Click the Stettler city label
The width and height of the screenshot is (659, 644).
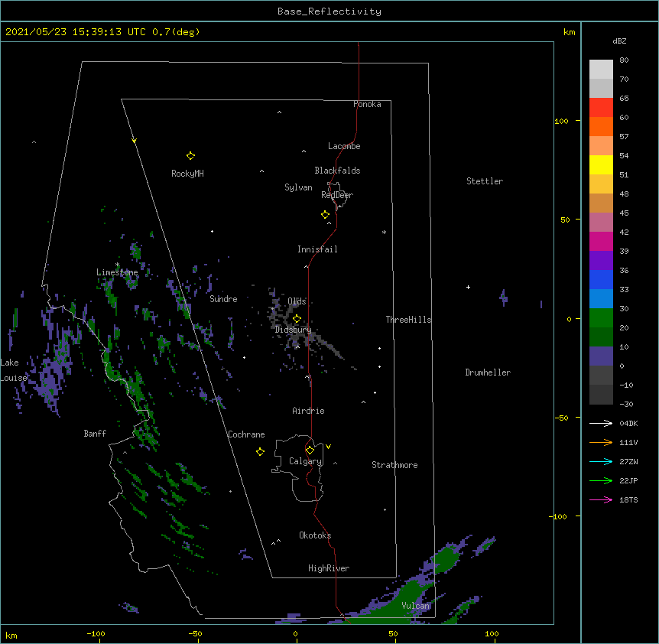click(x=485, y=181)
